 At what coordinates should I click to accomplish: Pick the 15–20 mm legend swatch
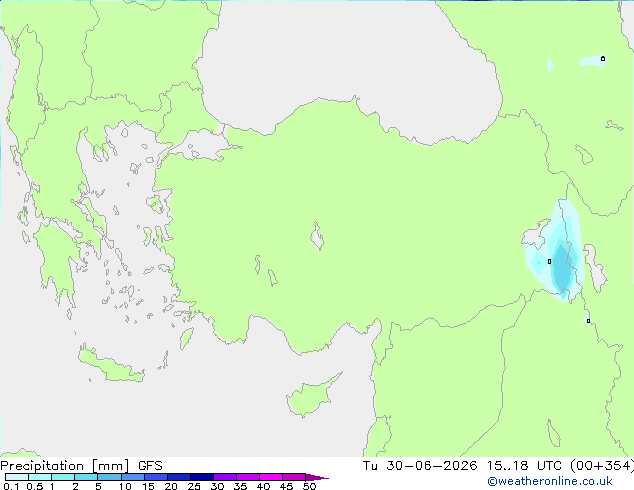tap(156, 477)
